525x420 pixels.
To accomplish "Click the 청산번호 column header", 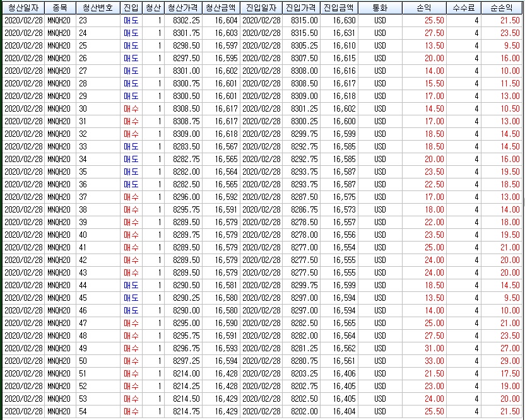I will [98, 8].
